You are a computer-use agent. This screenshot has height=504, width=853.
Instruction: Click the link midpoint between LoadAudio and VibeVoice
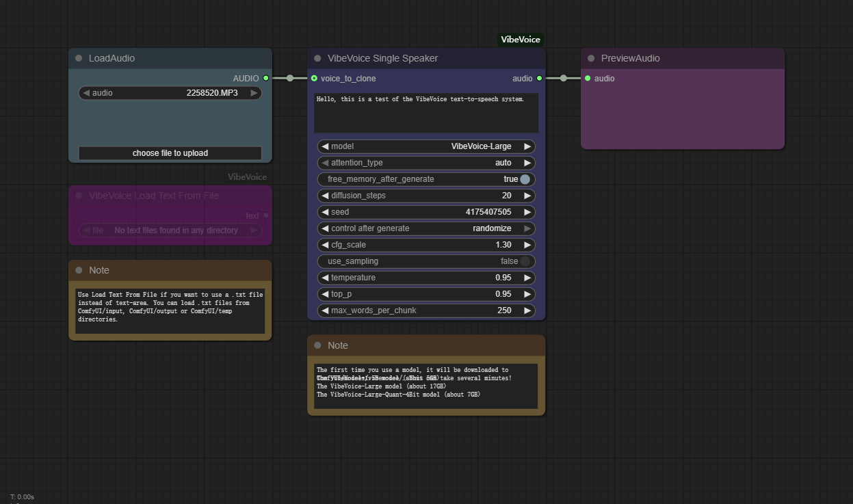pos(290,78)
